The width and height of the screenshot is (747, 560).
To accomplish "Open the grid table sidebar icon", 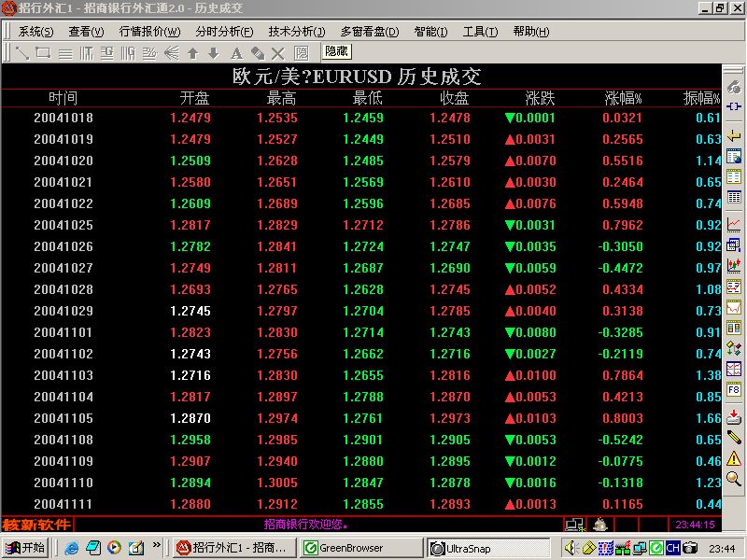I will point(734,197).
